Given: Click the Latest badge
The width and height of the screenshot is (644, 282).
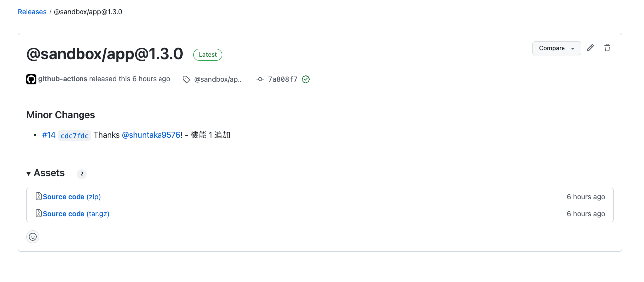Looking at the screenshot, I should 208,55.
